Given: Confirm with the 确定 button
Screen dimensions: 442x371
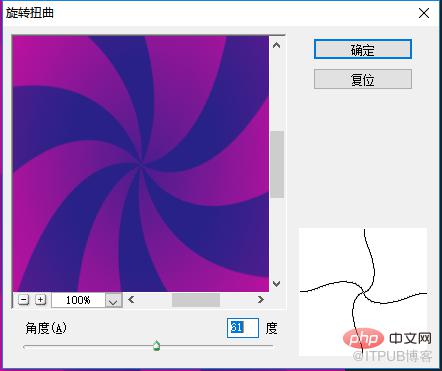Looking at the screenshot, I should pyautogui.click(x=363, y=50).
